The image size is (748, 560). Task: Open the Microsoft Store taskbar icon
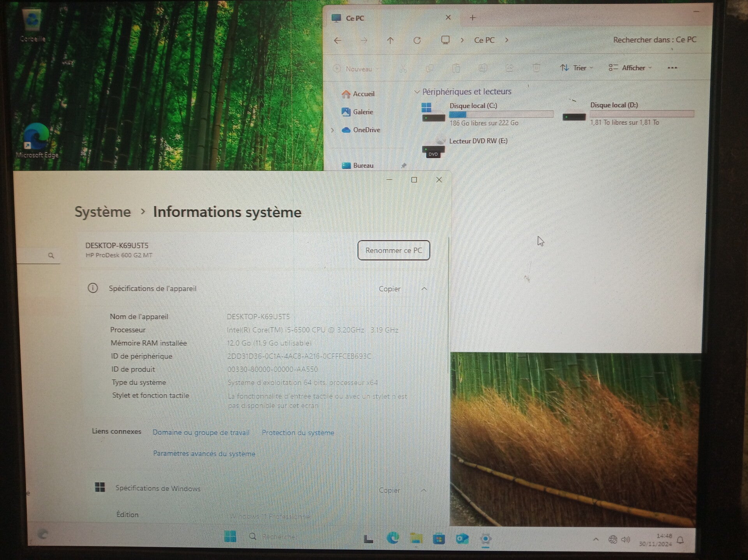(x=439, y=539)
